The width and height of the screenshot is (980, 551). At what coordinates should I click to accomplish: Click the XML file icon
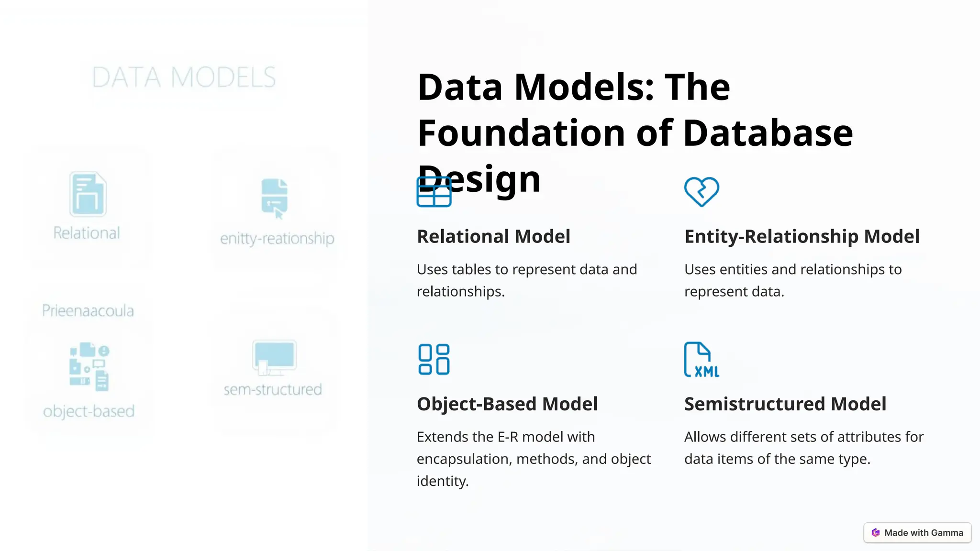coord(702,359)
